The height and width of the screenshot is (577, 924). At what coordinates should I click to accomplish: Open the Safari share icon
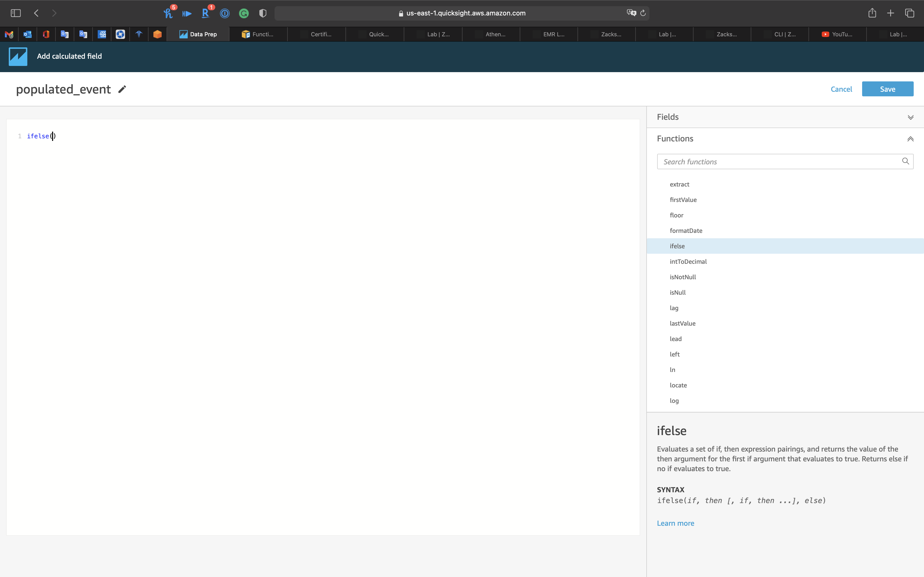(x=872, y=13)
